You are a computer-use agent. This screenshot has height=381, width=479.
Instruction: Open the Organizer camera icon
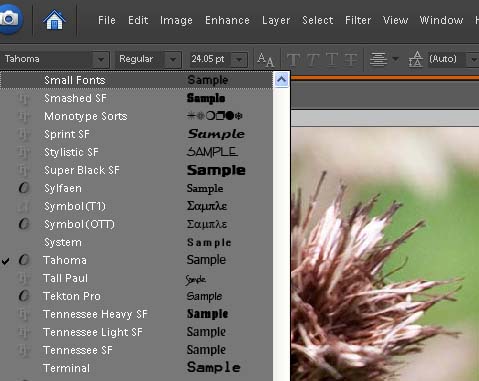tap(9, 18)
